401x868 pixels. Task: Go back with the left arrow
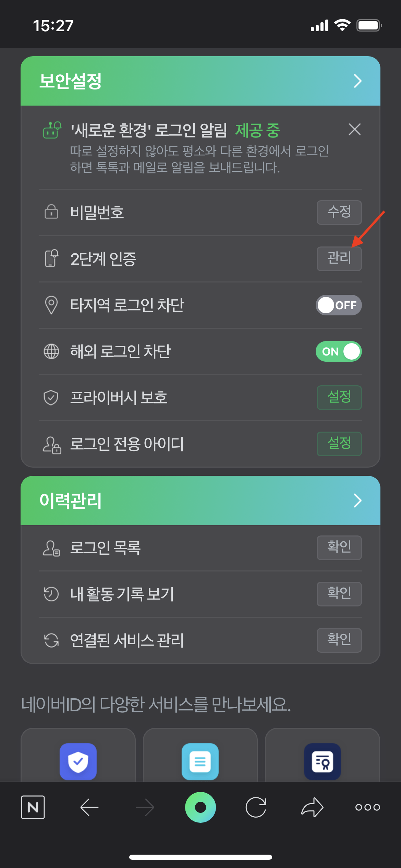tap(89, 807)
